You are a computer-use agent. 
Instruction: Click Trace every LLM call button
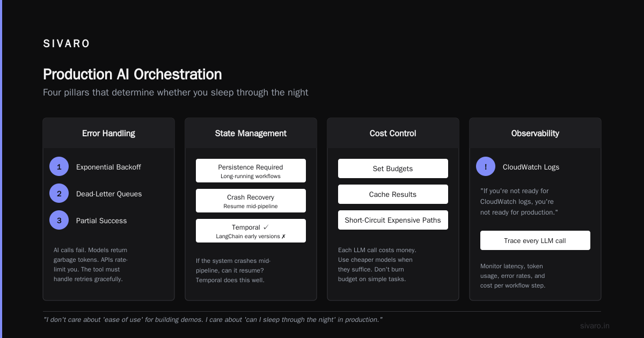click(535, 240)
